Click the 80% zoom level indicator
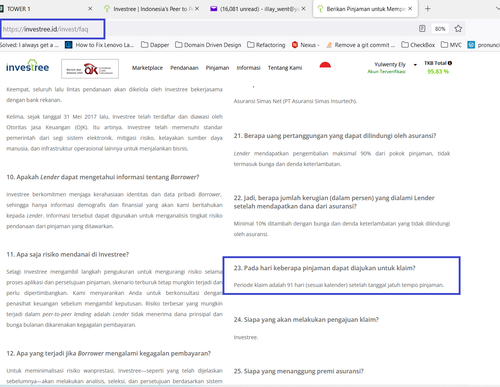 [x=440, y=29]
